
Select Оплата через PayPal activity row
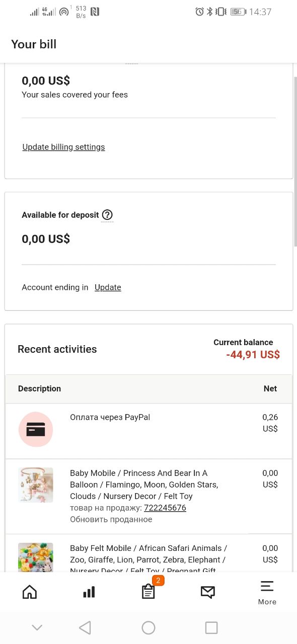click(x=148, y=431)
